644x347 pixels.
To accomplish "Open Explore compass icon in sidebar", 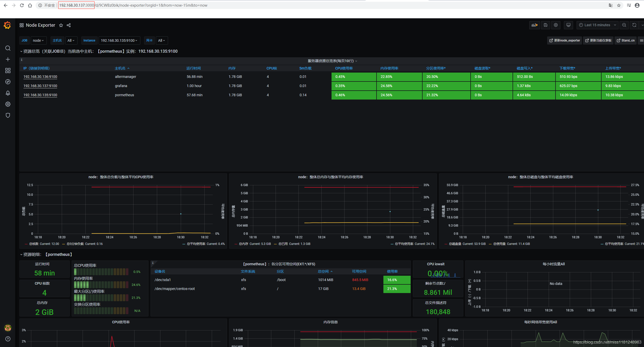I will 8,82.
